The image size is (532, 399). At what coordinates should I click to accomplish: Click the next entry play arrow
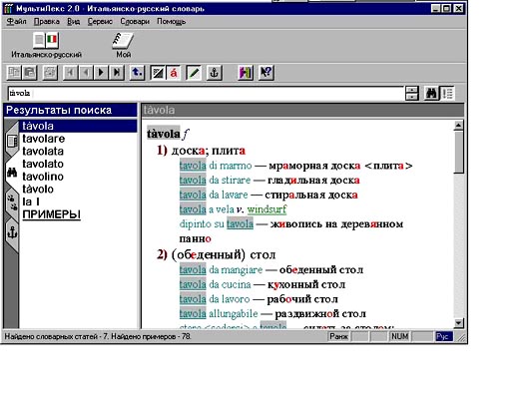coord(101,73)
